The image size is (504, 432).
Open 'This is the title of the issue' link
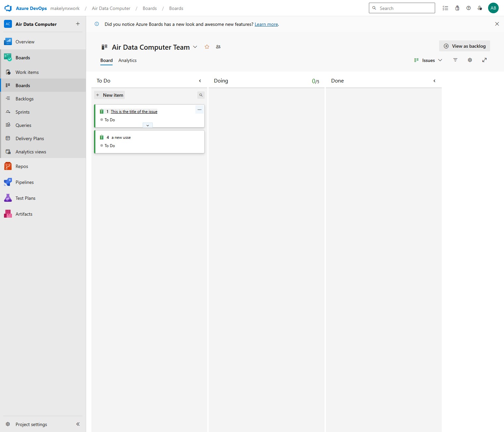[x=134, y=112]
